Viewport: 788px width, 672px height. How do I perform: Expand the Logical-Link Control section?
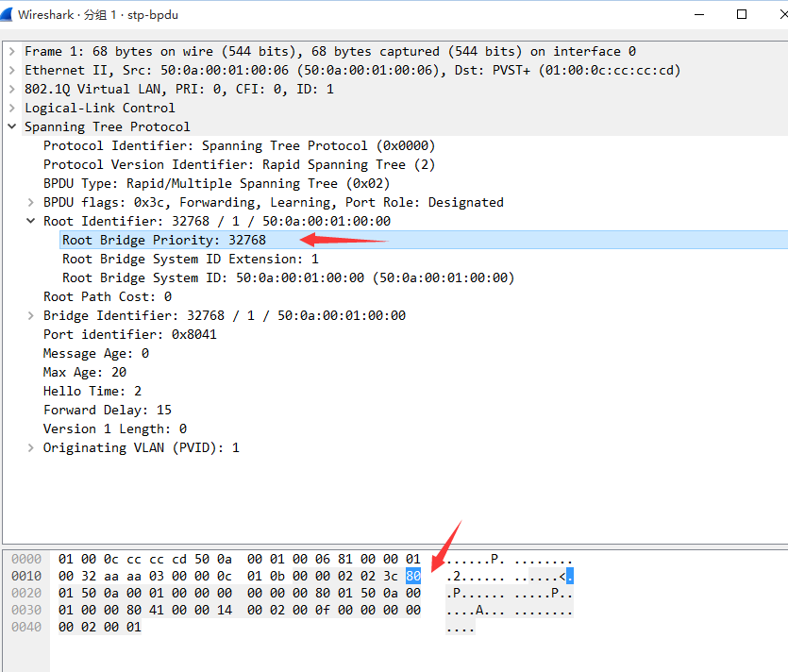point(11,108)
